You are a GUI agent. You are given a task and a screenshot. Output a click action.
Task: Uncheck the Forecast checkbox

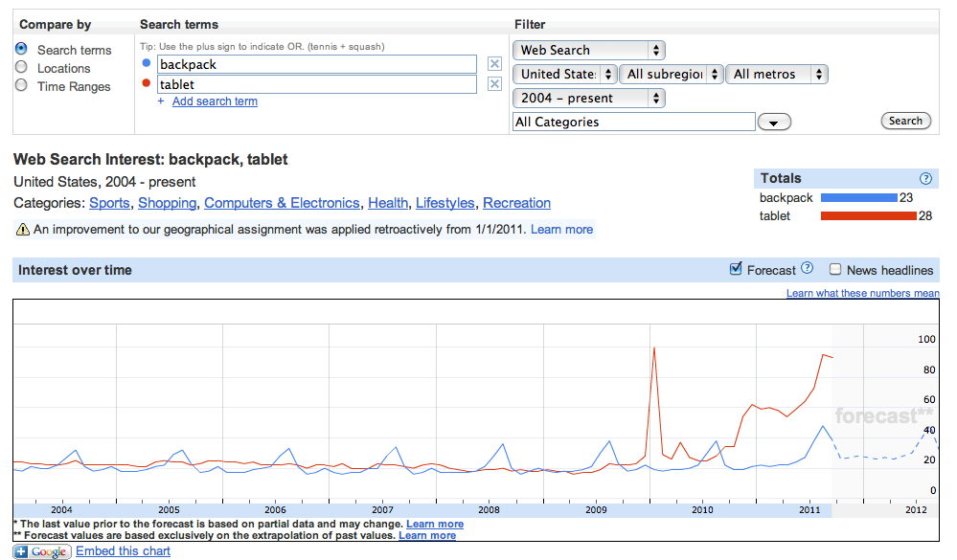pos(736,268)
